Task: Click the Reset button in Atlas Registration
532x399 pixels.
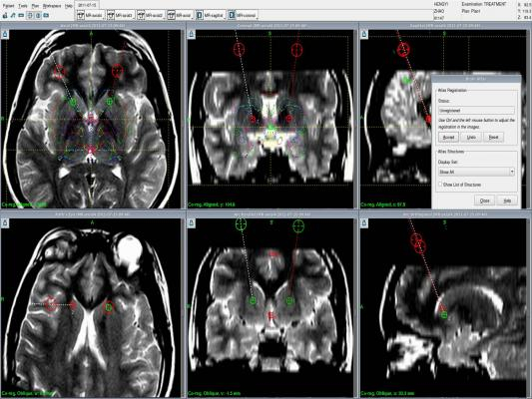Action: (493, 138)
